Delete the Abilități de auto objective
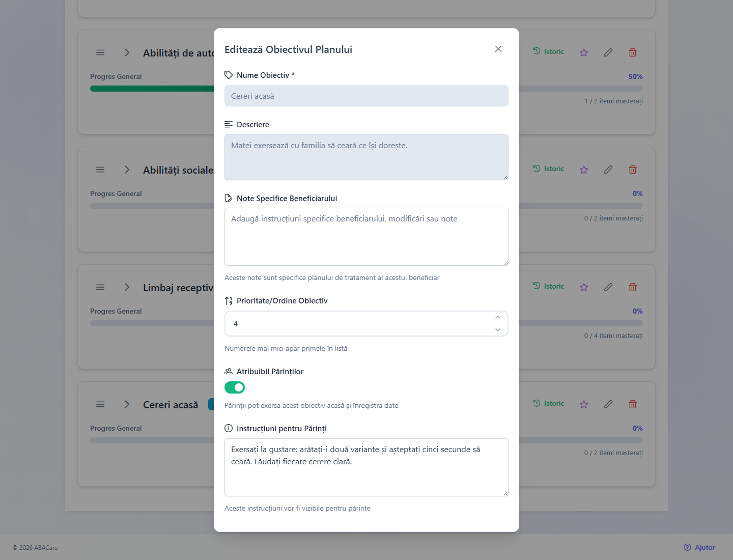The height and width of the screenshot is (560, 733). tap(633, 52)
